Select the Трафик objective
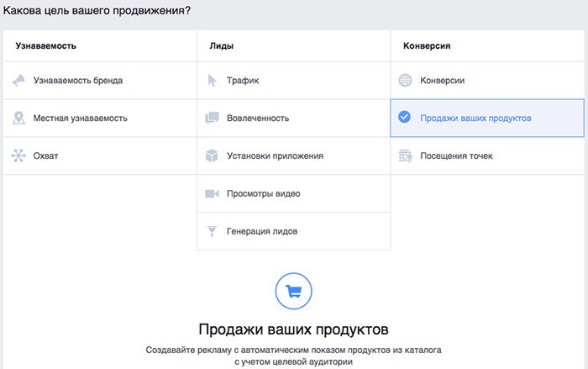Viewport: 588px width, 369px height. point(294,81)
